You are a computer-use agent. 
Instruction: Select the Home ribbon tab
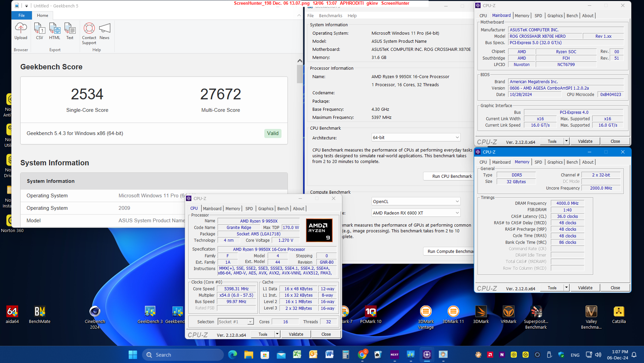(43, 15)
